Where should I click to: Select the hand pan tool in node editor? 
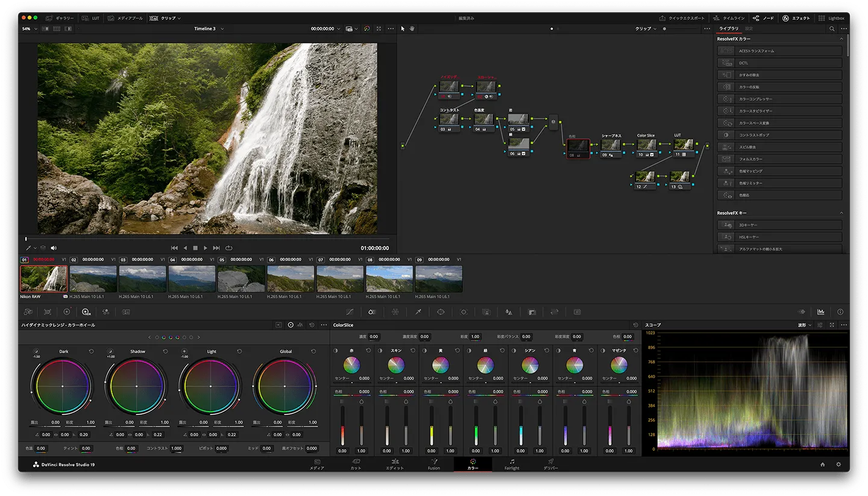click(x=412, y=28)
